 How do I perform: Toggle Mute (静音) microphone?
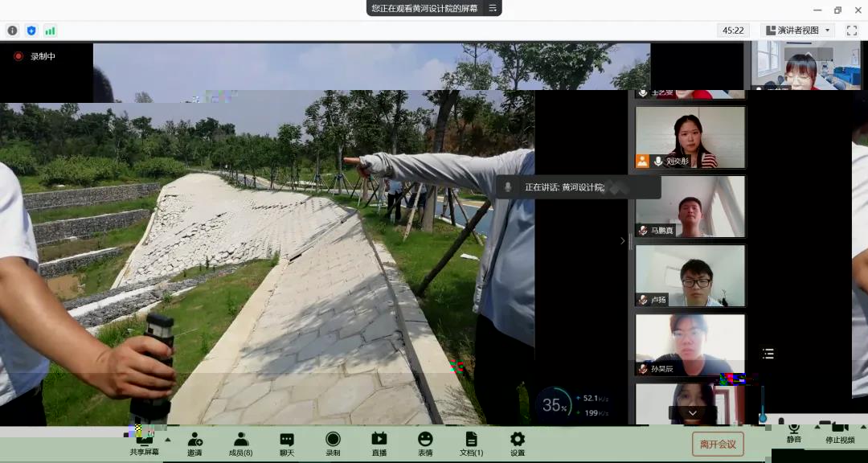tap(793, 432)
